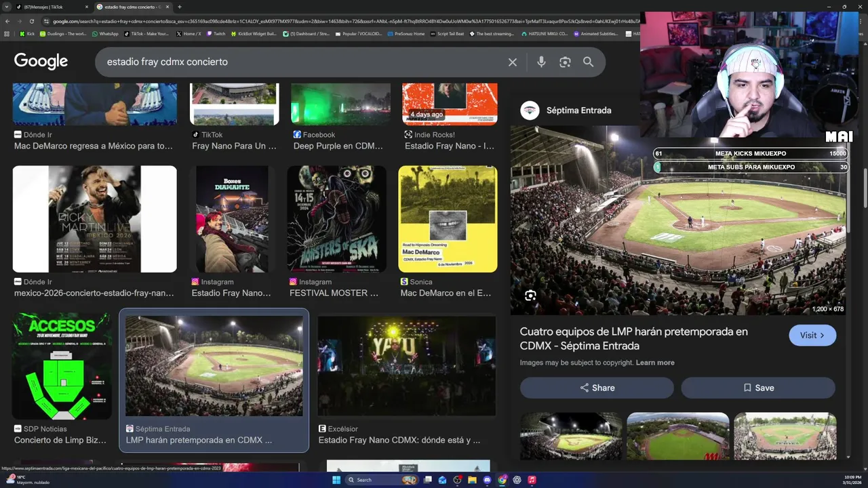The image size is (868, 488).
Task: Clear the Google search box text
Action: point(513,62)
